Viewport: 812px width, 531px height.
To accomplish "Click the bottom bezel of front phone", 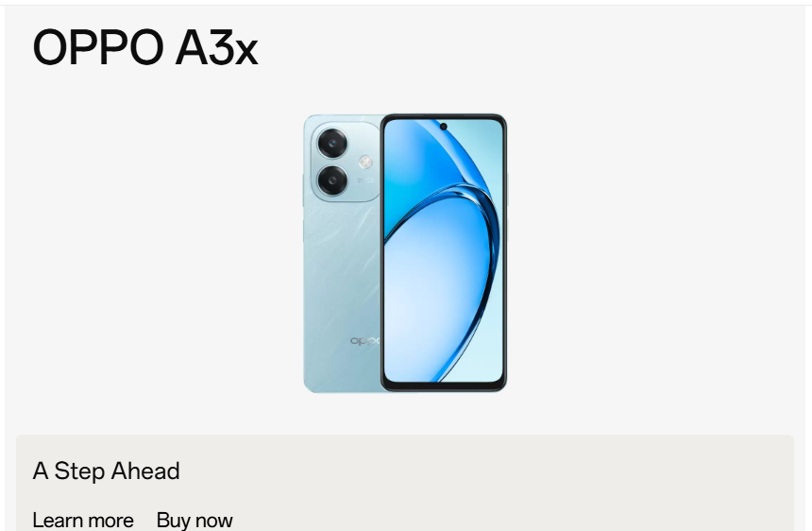I will [443, 386].
